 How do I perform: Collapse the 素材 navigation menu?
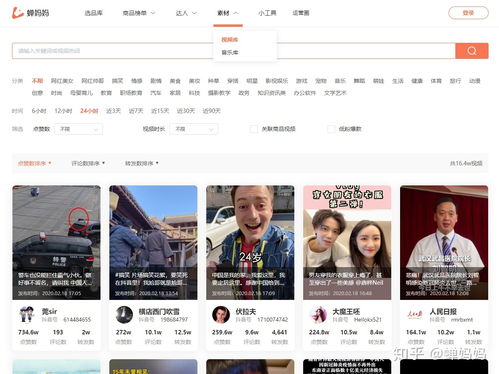(x=228, y=13)
